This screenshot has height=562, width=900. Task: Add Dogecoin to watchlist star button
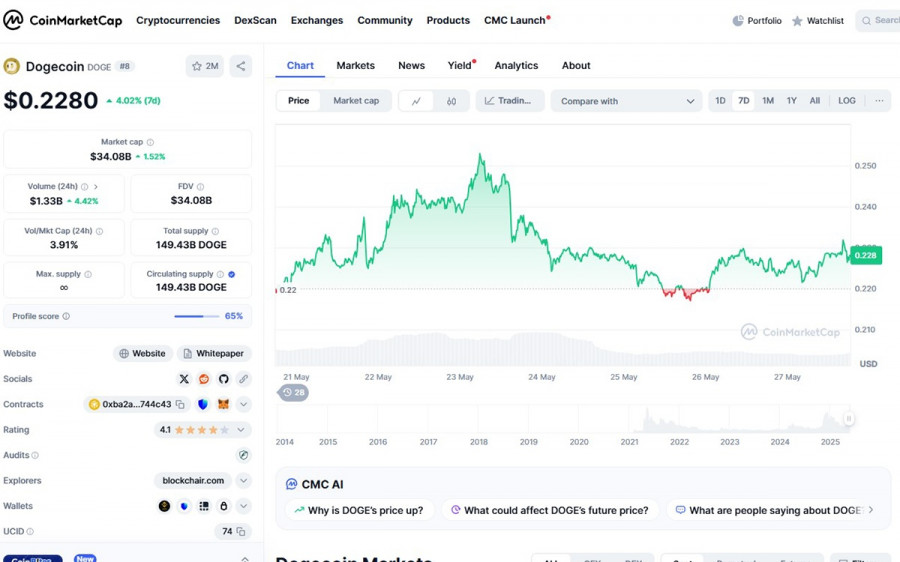[x=205, y=66]
